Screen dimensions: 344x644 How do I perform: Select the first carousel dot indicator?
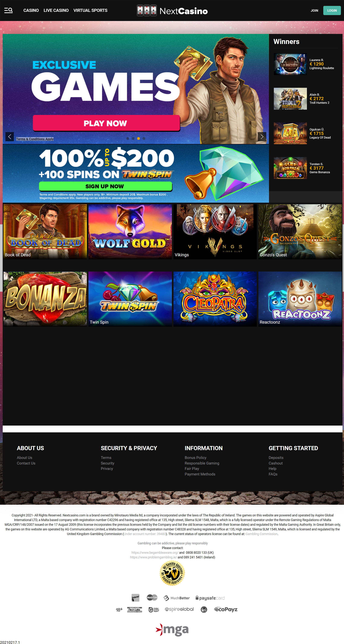128,139
